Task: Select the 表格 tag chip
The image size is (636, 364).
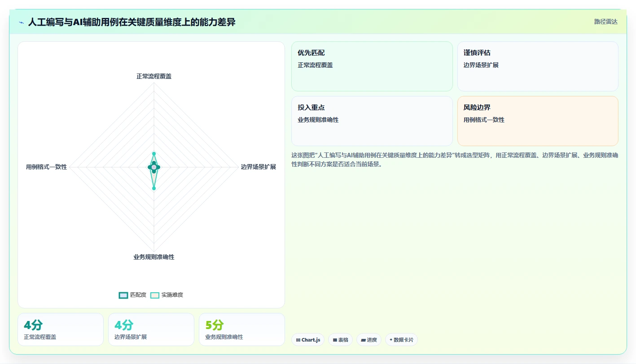Action: 340,340
